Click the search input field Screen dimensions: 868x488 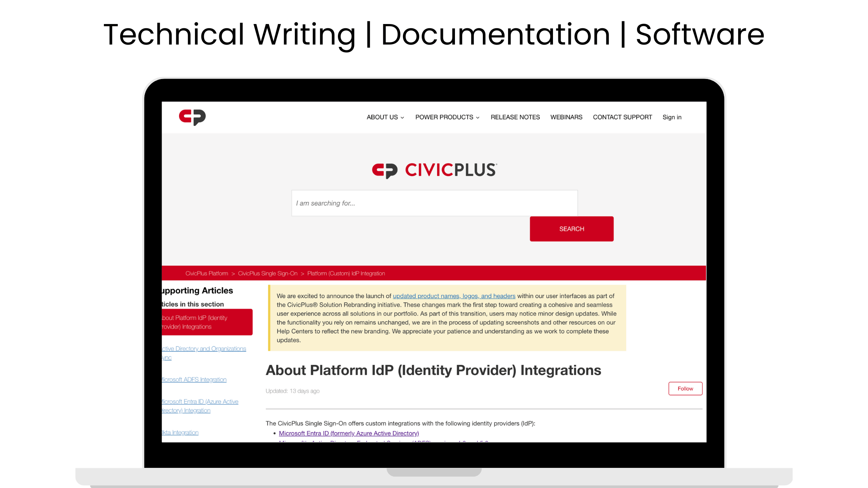(435, 203)
